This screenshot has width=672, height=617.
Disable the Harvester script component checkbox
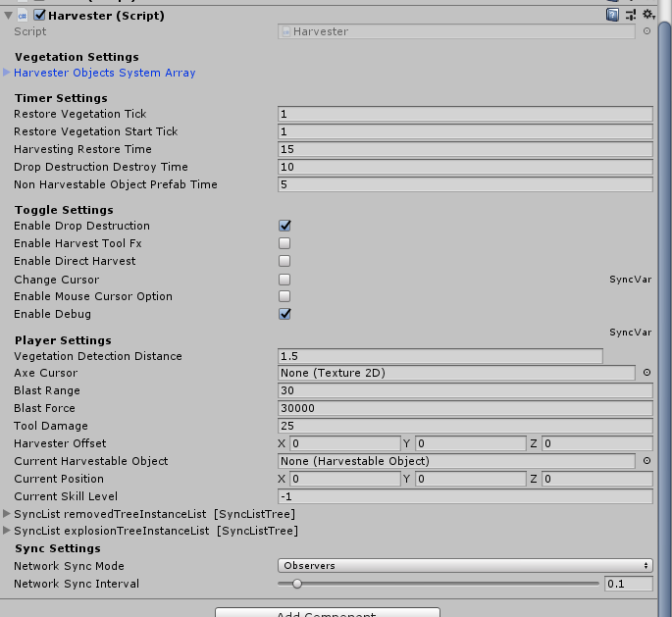point(39,16)
